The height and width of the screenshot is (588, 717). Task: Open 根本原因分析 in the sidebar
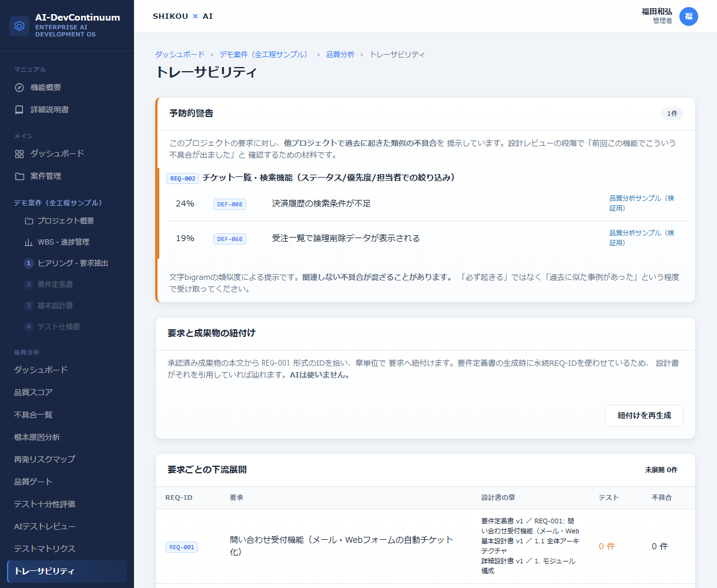(67, 437)
